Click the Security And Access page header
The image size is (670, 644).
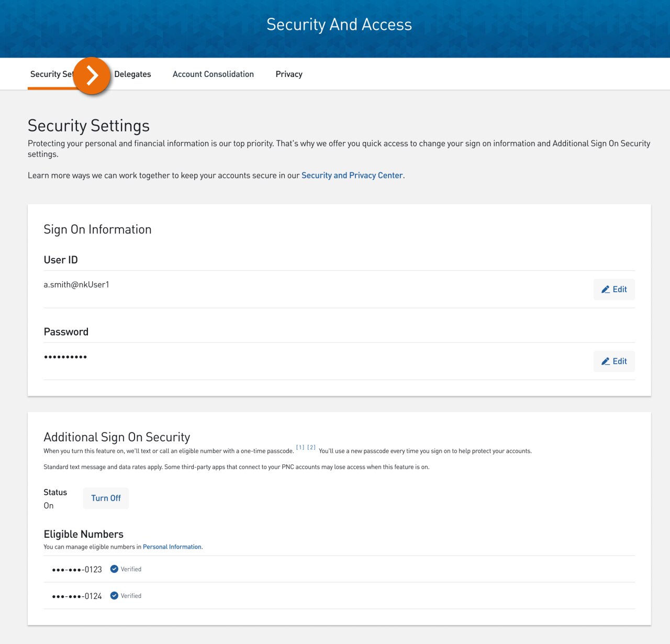[x=339, y=24]
